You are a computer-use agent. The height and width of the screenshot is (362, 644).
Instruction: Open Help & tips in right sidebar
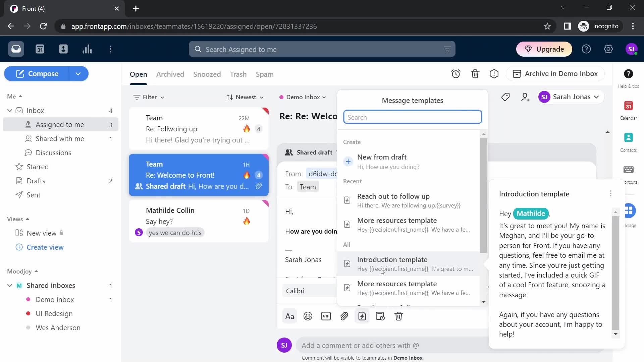pos(628,78)
